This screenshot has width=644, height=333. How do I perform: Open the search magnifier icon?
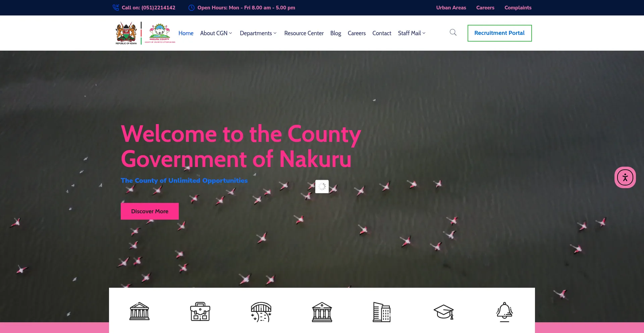[x=453, y=33]
